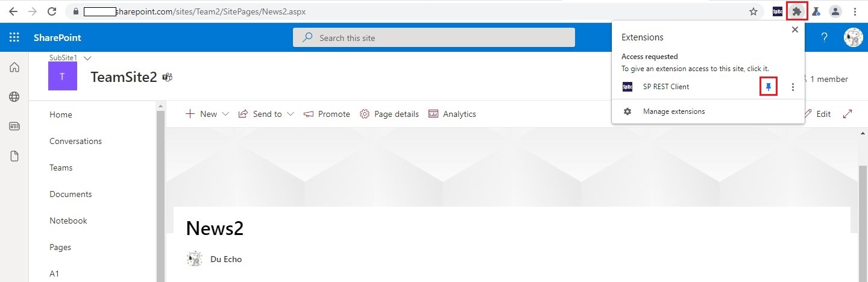Click the SharePoint brand label
868x282 pixels.
pos(57,37)
